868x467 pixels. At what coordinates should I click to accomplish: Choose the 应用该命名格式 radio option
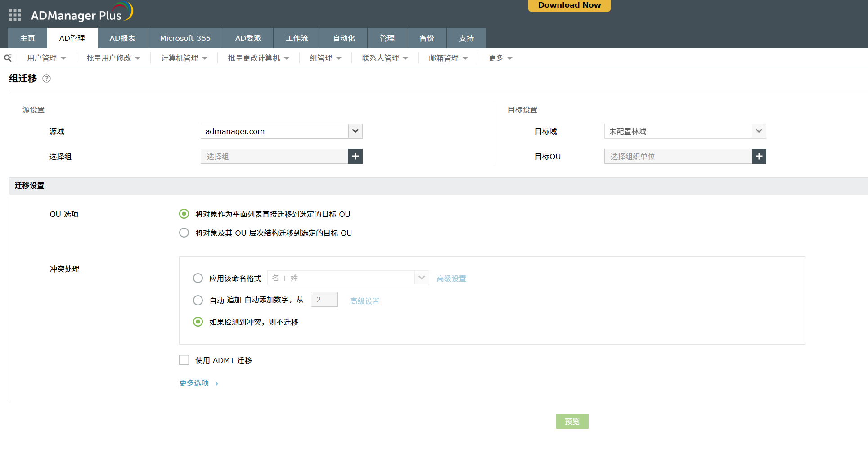(198, 278)
